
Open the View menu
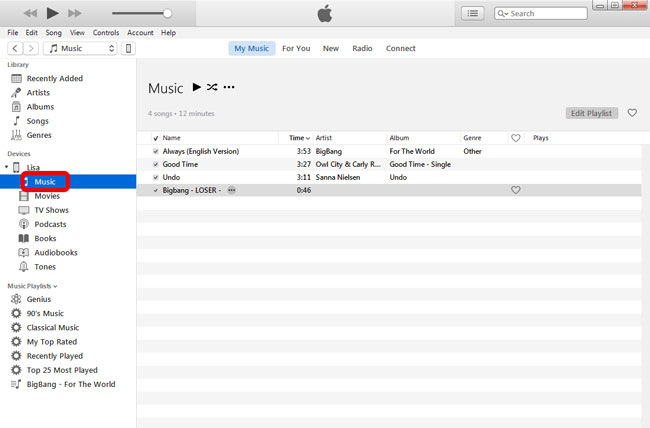77,32
